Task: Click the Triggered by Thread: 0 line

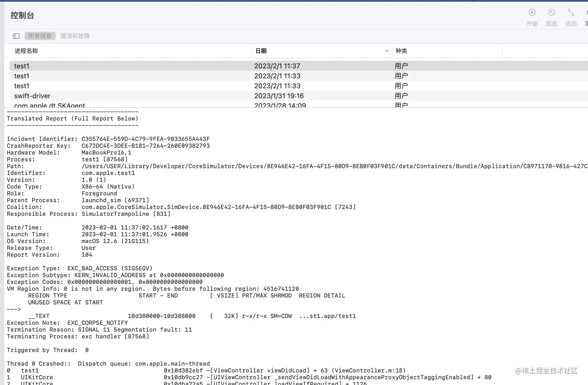Action: (x=48, y=350)
